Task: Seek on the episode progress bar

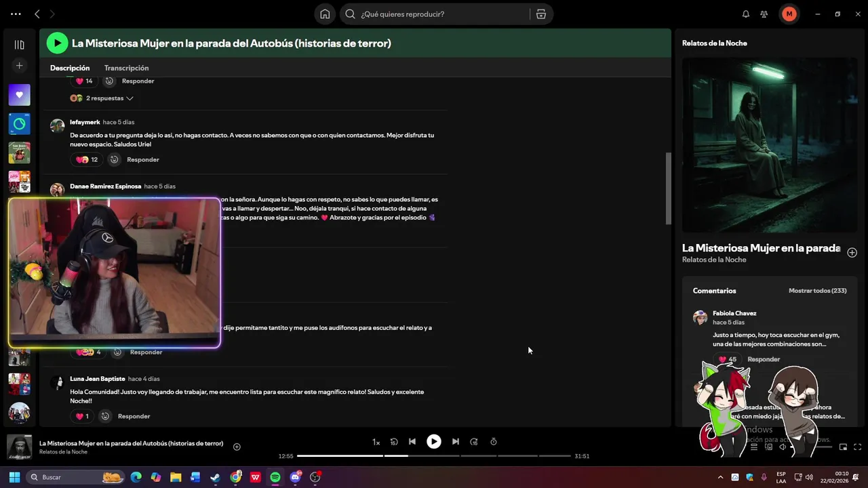Action: point(434,456)
